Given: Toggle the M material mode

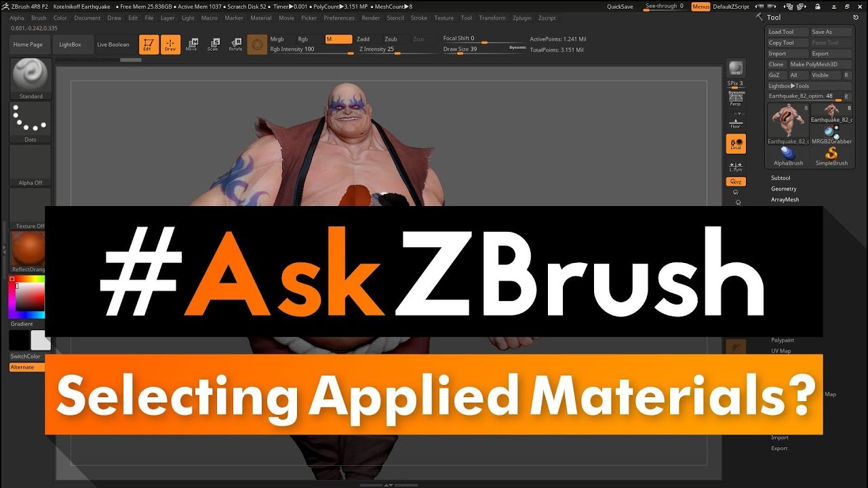Looking at the screenshot, I should coord(338,39).
